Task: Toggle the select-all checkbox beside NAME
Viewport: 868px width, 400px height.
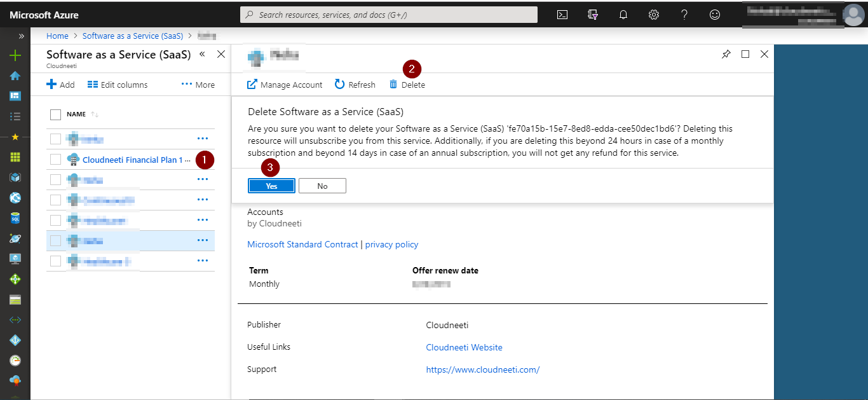Action: (55, 114)
